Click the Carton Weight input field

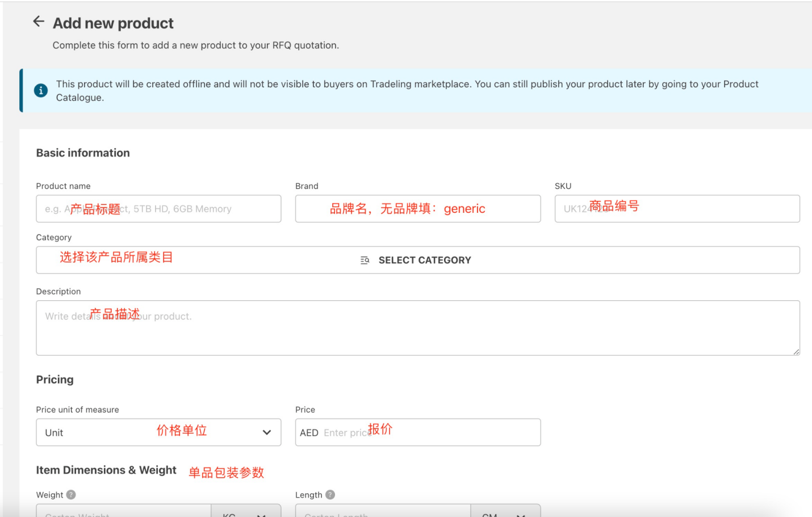point(123,512)
